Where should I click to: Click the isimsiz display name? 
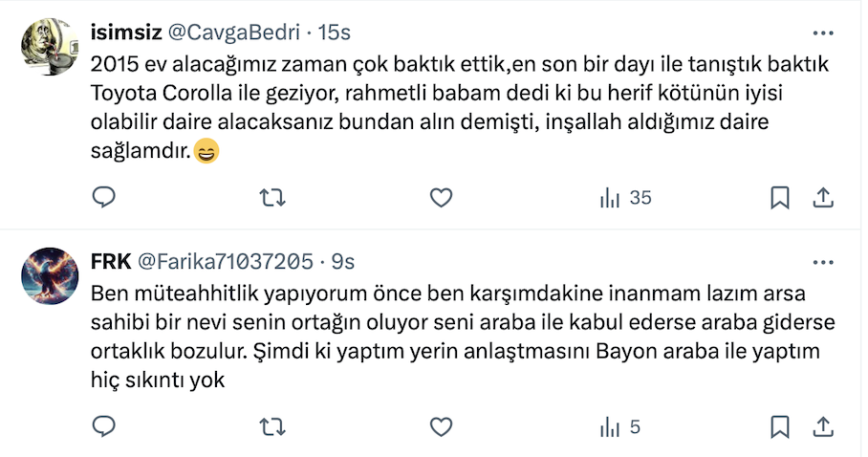[125, 33]
